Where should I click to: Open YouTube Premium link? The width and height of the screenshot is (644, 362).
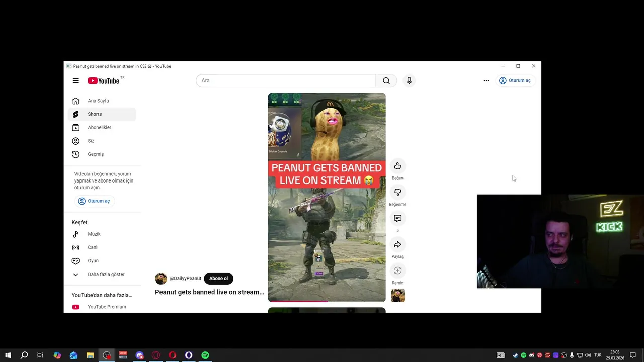pyautogui.click(x=102, y=307)
